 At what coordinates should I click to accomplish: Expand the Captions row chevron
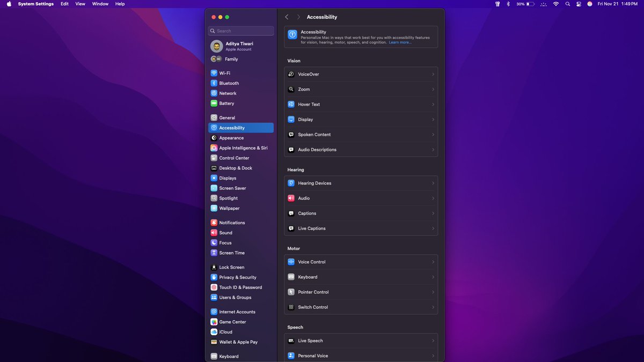coord(433,213)
